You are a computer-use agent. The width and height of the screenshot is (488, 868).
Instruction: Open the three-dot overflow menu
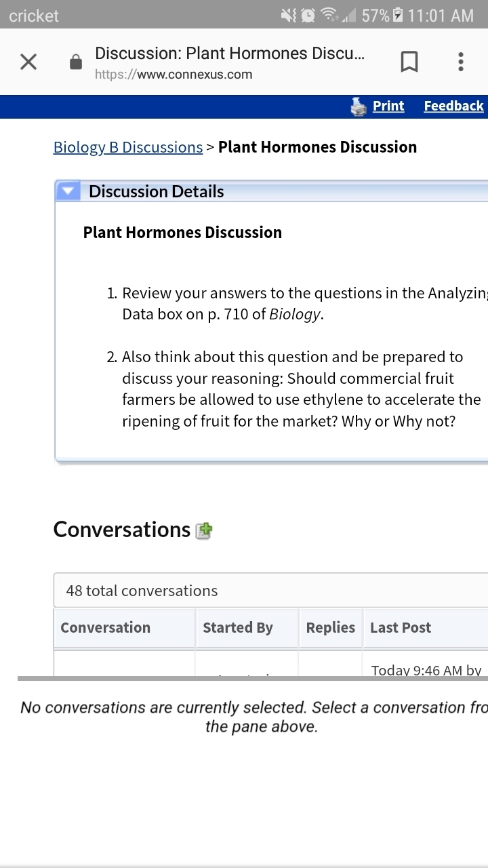[461, 62]
